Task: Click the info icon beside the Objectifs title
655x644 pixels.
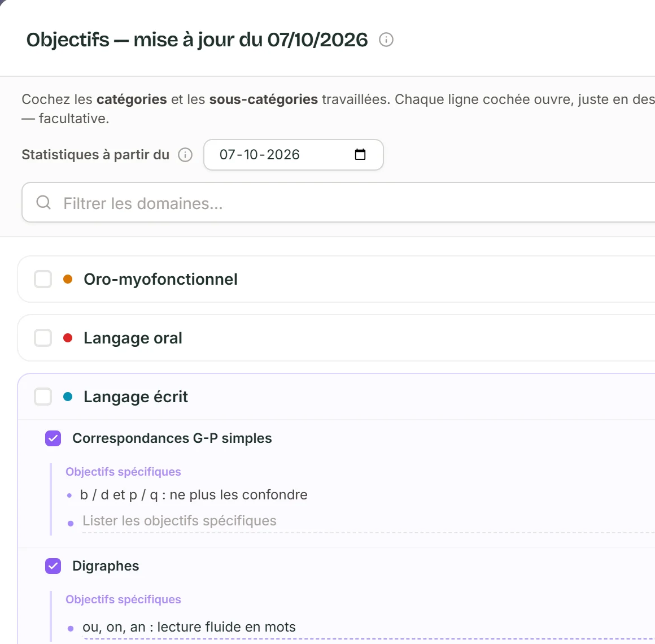Action: (x=386, y=40)
